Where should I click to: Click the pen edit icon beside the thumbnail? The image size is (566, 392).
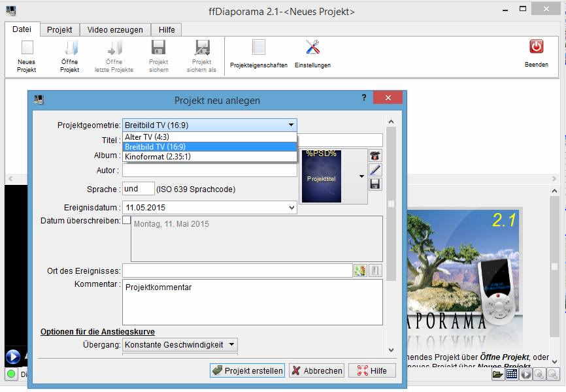[x=375, y=170]
